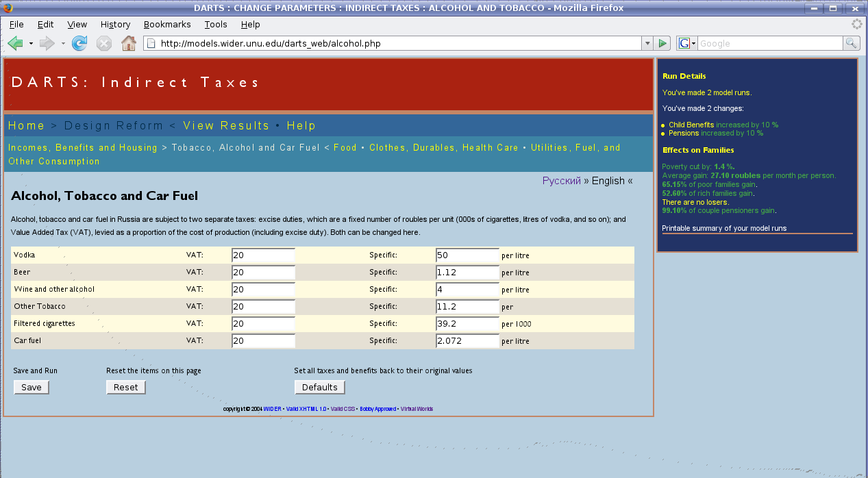
Task: Select the Beer VAT input field
Action: (x=263, y=273)
